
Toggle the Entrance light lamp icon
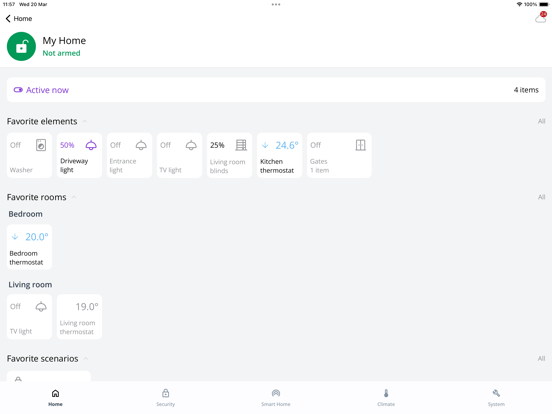(141, 145)
